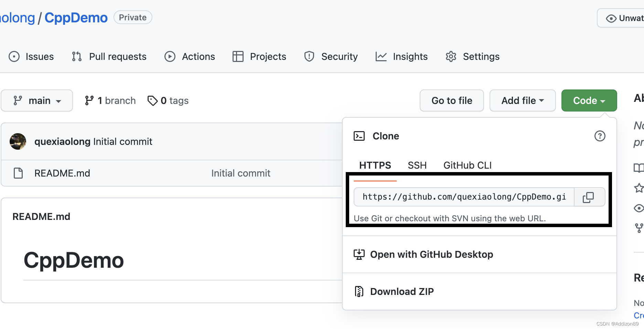This screenshot has height=329, width=644.
Task: Click the Clone terminal icon
Action: (x=359, y=136)
